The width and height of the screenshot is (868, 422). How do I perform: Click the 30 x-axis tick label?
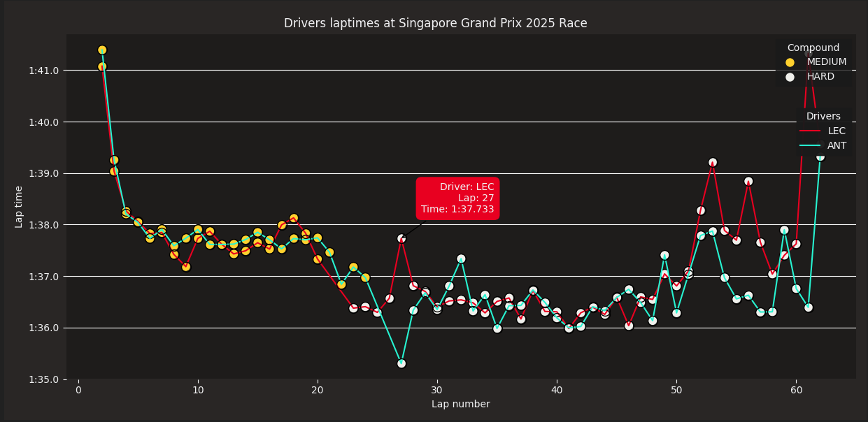pyautogui.click(x=437, y=390)
